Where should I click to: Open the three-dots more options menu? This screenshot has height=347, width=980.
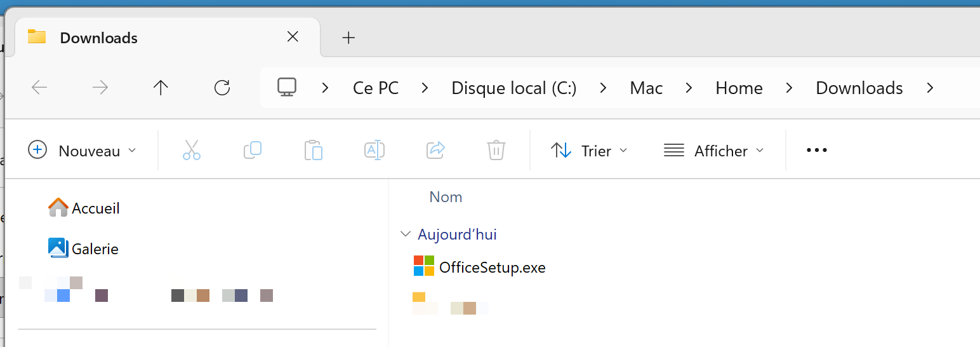pyautogui.click(x=816, y=151)
